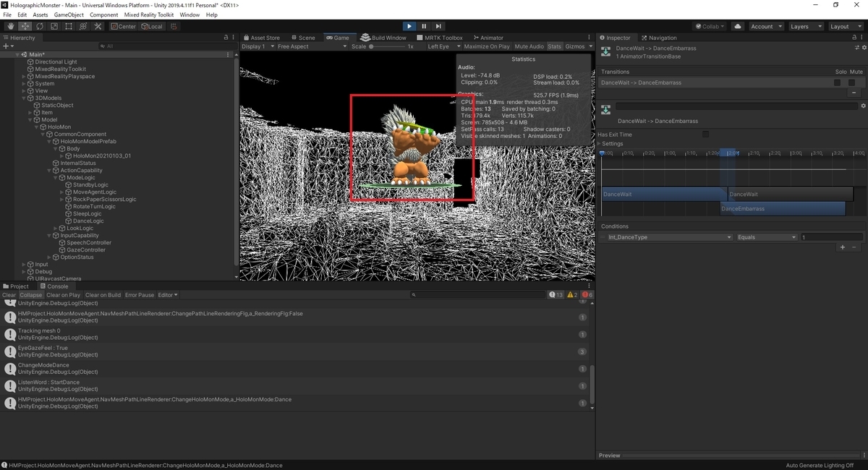Select the Rotate tool
868x470 pixels.
click(40, 26)
